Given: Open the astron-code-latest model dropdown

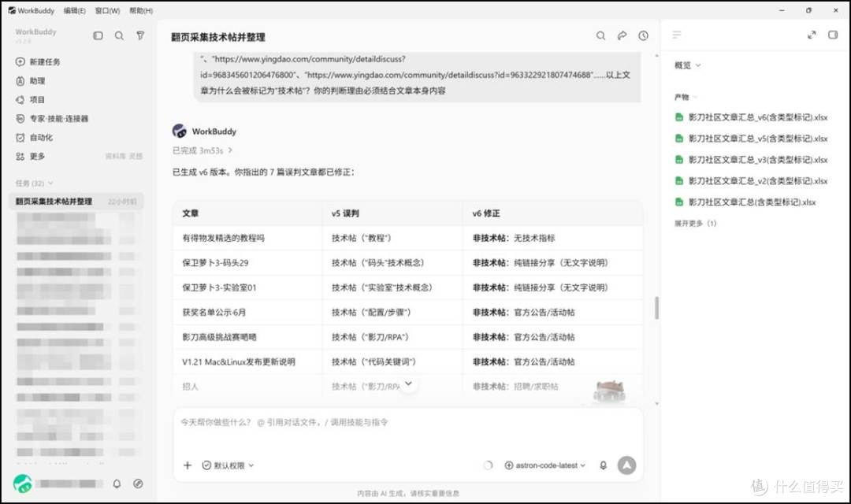Looking at the screenshot, I should [x=545, y=465].
